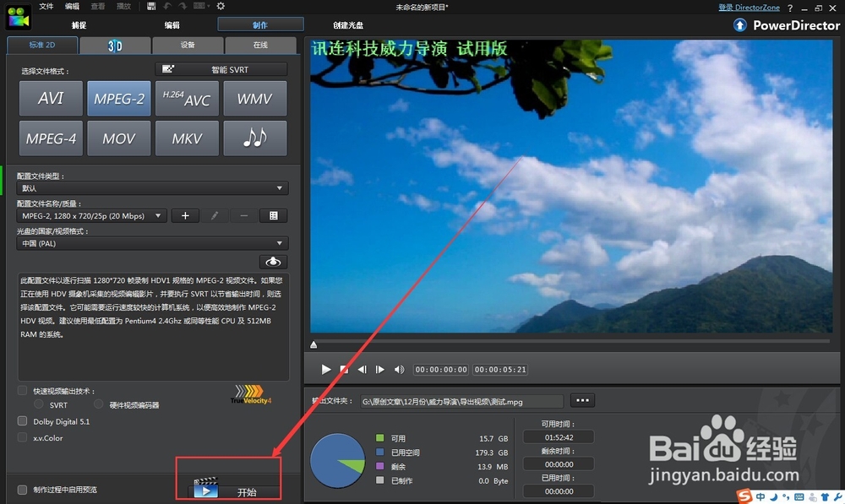Step to the next frame
Screen dimensions: 845x504
click(380, 370)
